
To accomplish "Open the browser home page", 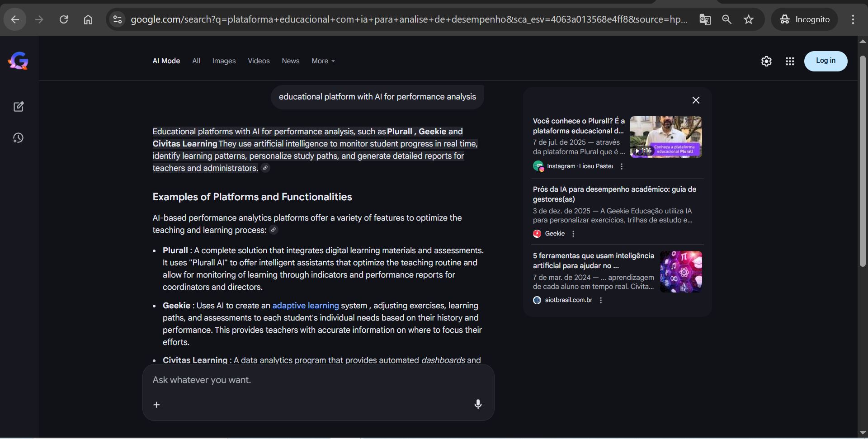I will tap(88, 19).
